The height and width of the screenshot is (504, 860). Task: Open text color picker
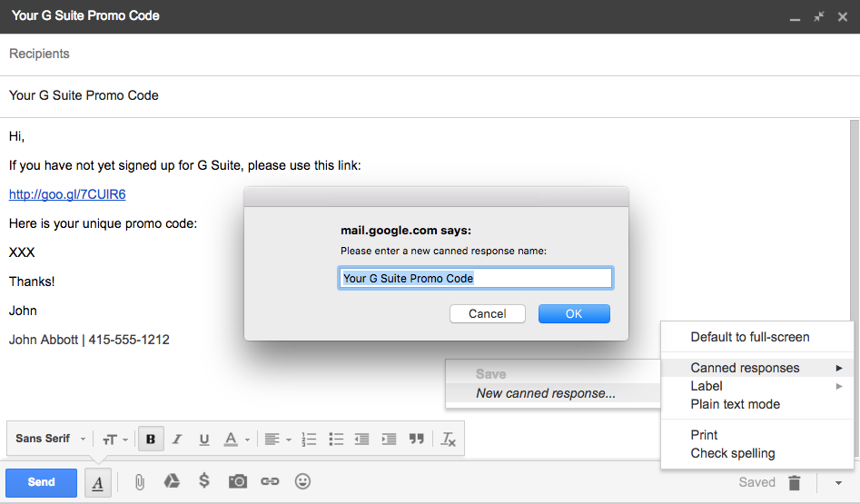click(236, 439)
